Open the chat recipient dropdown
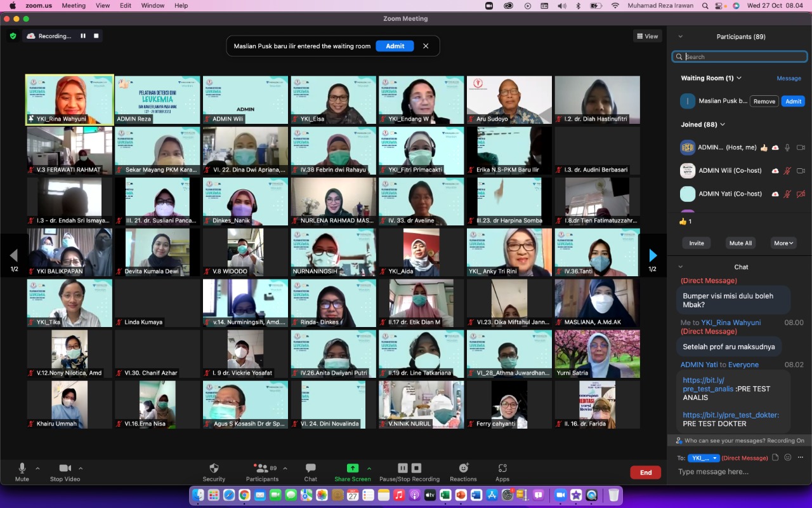 pyautogui.click(x=704, y=458)
